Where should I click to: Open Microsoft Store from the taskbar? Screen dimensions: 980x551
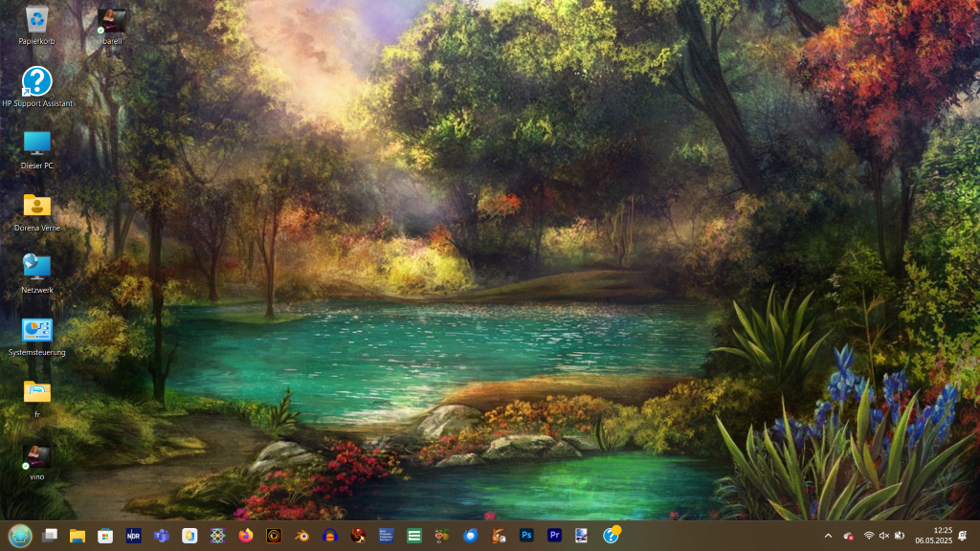[x=105, y=536]
